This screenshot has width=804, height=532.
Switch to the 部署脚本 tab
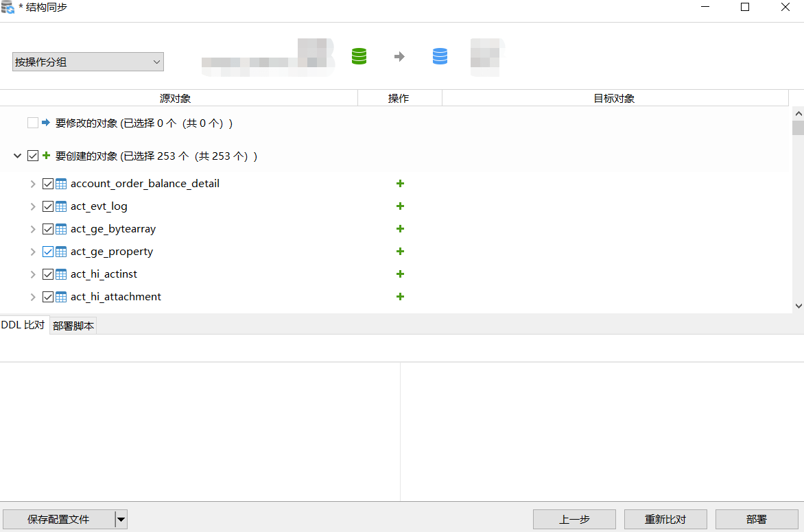[x=73, y=326]
